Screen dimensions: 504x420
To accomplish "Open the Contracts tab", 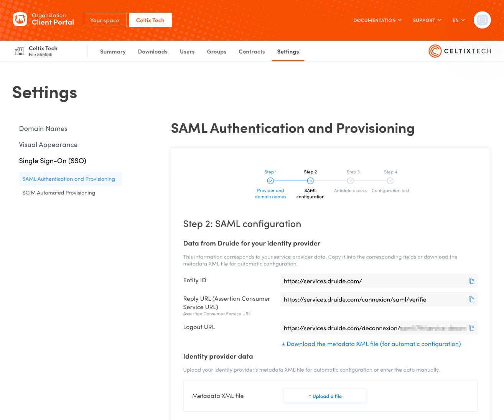I will 252,52.
